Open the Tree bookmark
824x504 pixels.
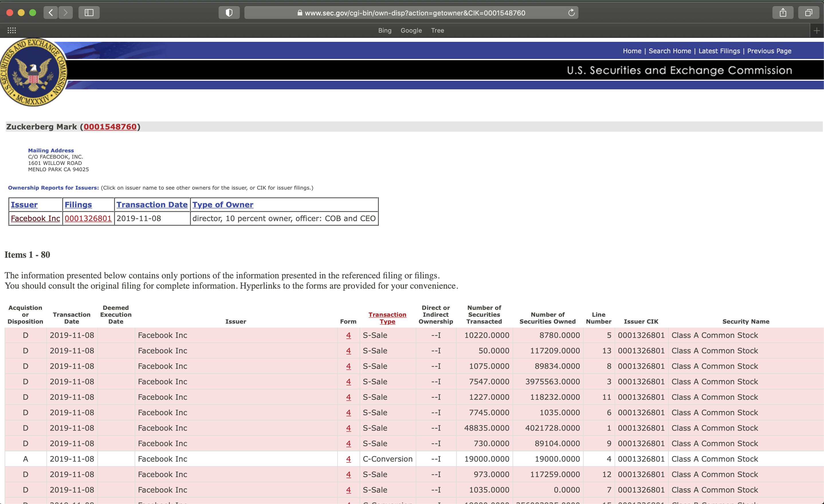point(437,30)
